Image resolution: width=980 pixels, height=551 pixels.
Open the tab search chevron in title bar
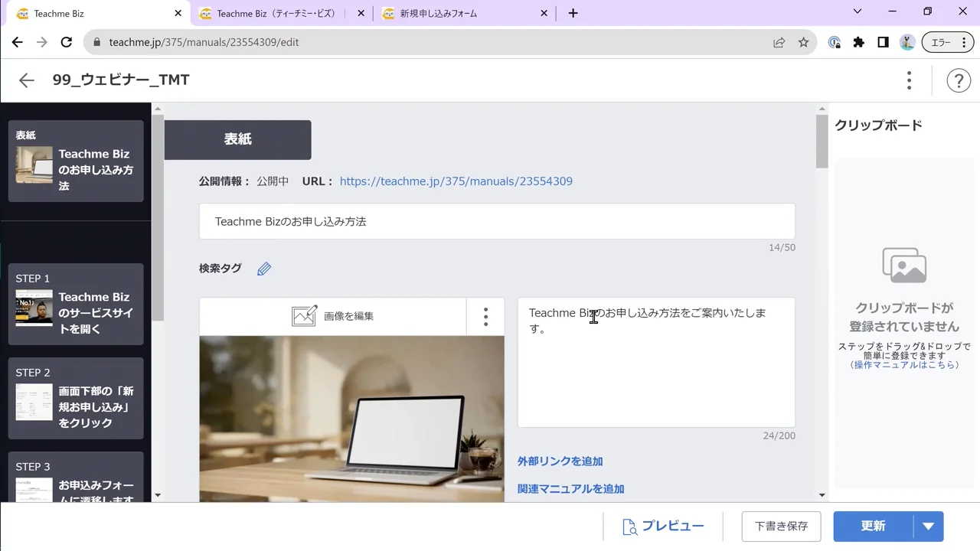click(857, 11)
